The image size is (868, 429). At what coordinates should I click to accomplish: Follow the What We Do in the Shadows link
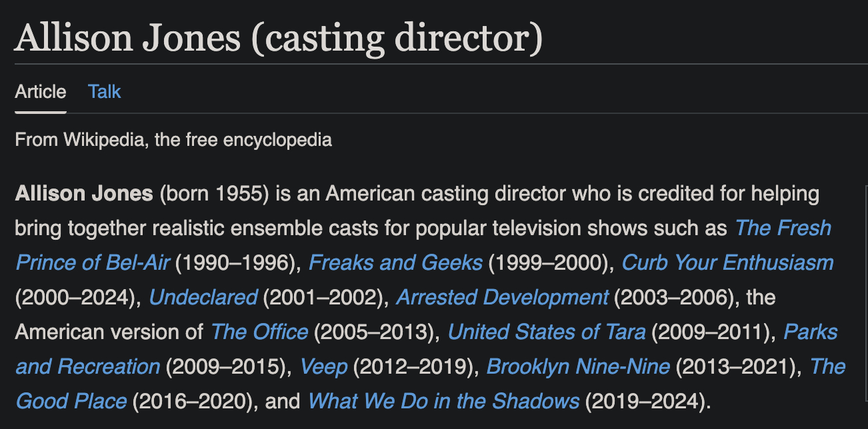click(443, 401)
